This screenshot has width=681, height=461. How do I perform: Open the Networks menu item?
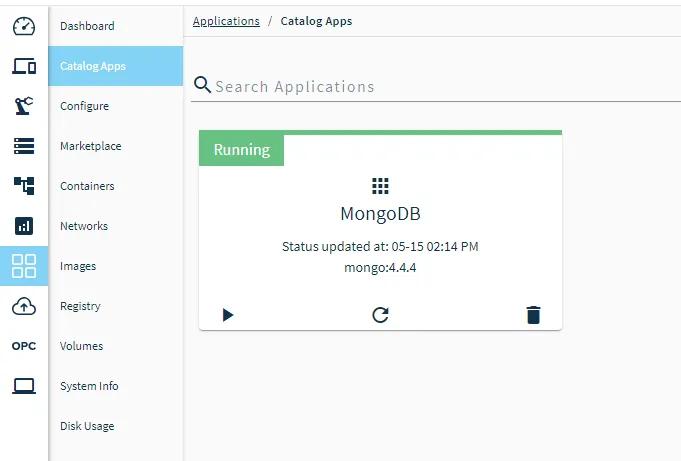116,226
